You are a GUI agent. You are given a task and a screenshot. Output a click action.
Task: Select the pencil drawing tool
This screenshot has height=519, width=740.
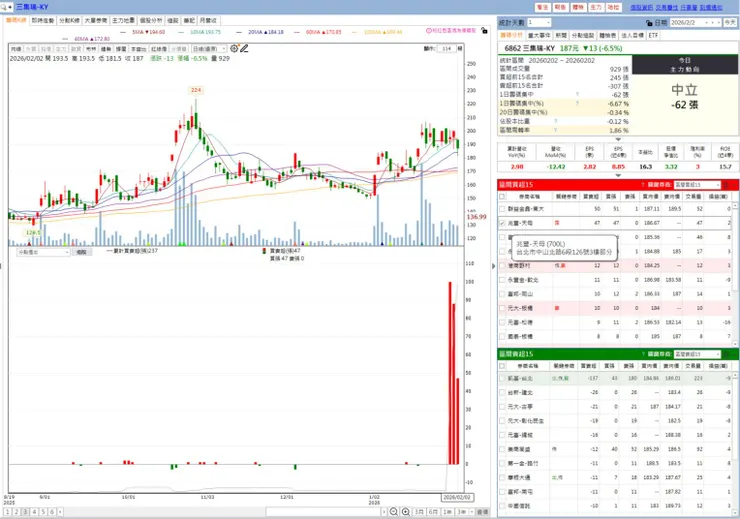click(244, 48)
